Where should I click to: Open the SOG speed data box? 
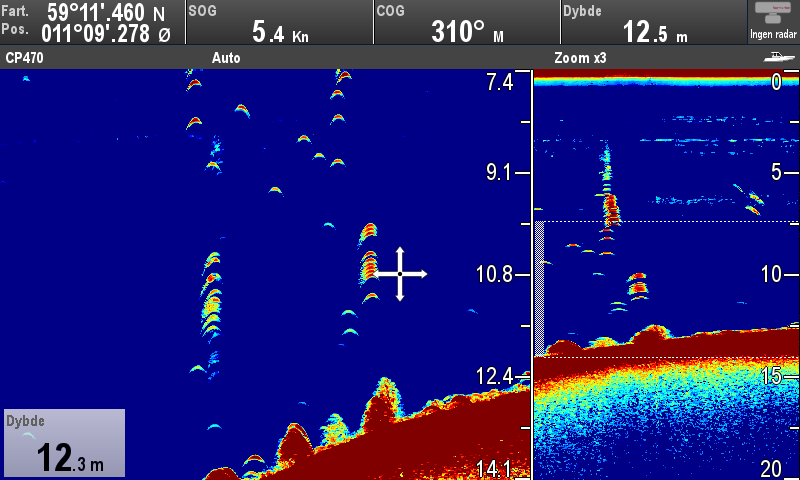point(278,22)
